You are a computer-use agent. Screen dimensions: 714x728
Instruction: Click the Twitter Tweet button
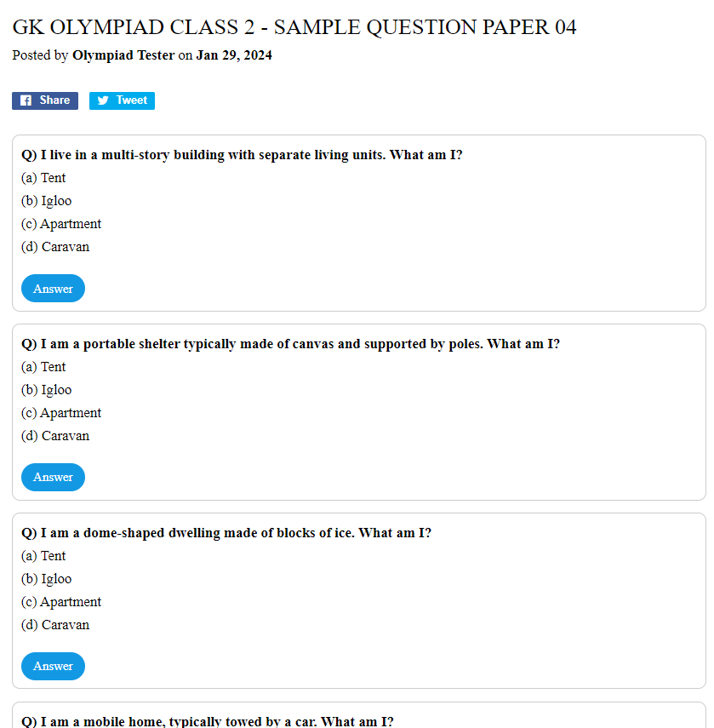[122, 100]
